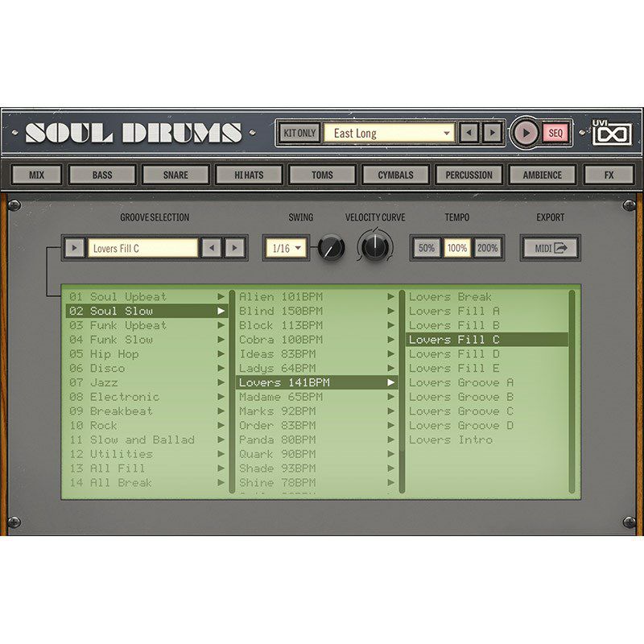Select Lovers Groove D
The image size is (644, 644).
coord(487,426)
